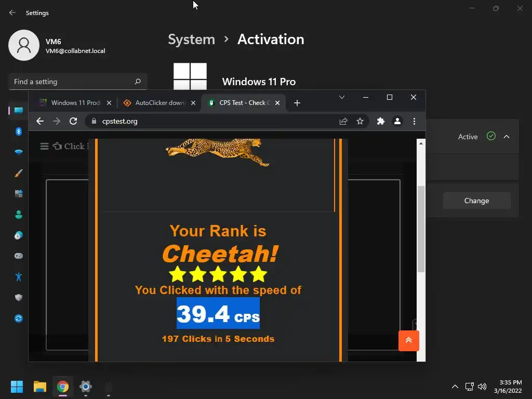This screenshot has height=399, width=532.
Task: Click Chrome icon in taskbar
Action: click(x=63, y=387)
